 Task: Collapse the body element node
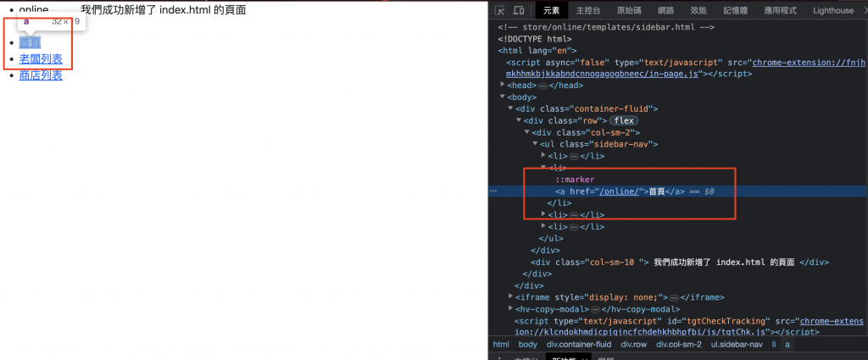click(503, 97)
